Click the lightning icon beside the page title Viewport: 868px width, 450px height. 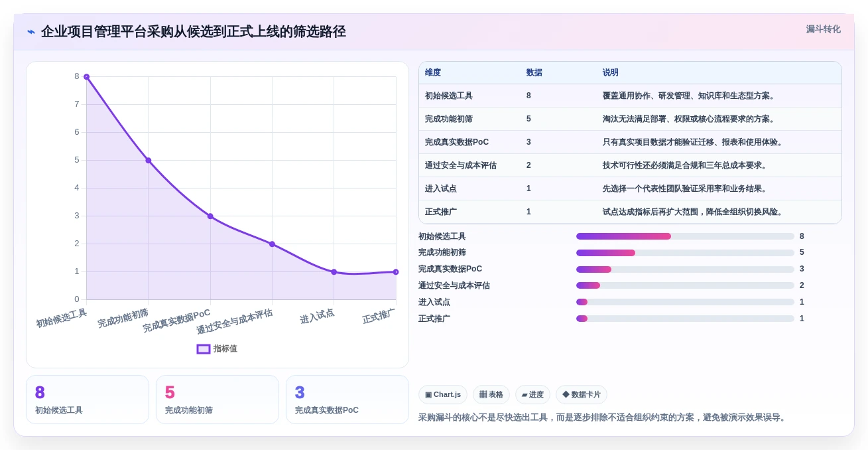(x=31, y=32)
